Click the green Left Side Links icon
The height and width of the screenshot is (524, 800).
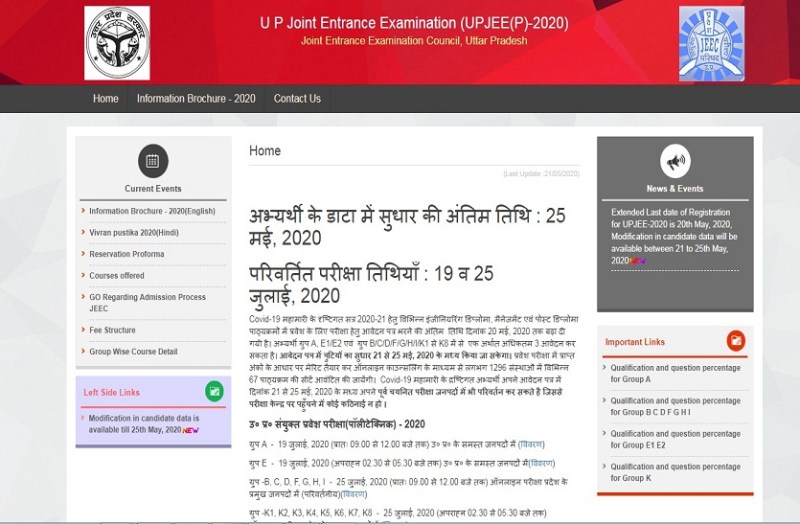213,391
